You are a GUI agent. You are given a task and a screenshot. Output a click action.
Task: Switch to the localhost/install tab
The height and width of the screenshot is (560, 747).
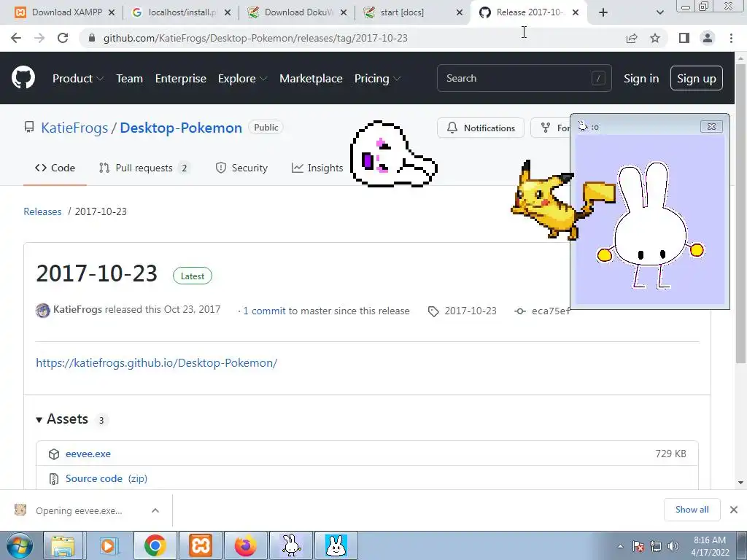click(x=181, y=12)
